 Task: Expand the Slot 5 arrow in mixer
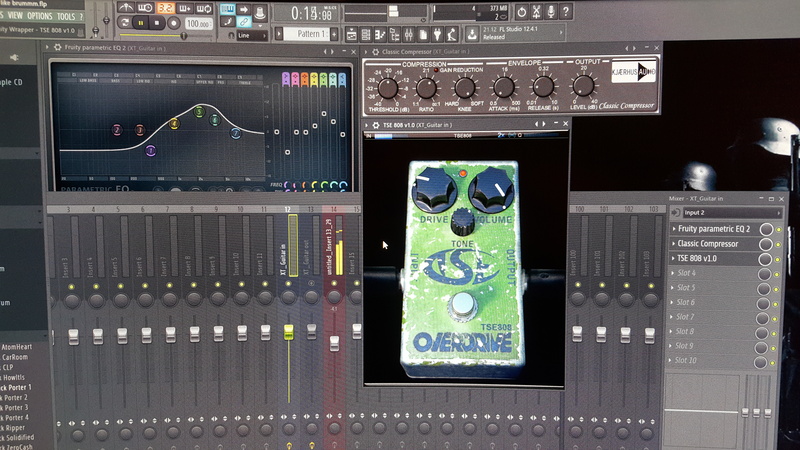click(672, 287)
